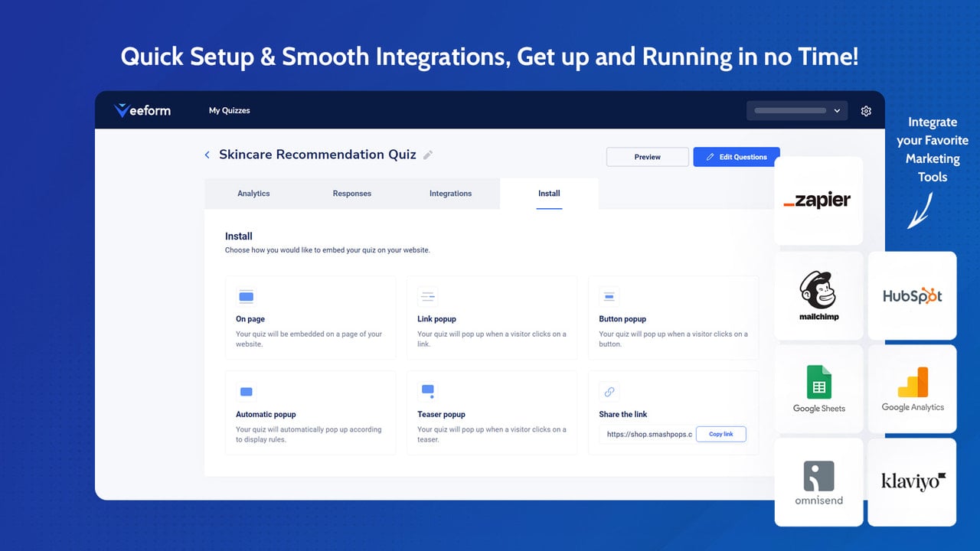Screen dimensions: 980x551
Task: Select the Omnisend integration tile
Action: pyautogui.click(x=818, y=482)
